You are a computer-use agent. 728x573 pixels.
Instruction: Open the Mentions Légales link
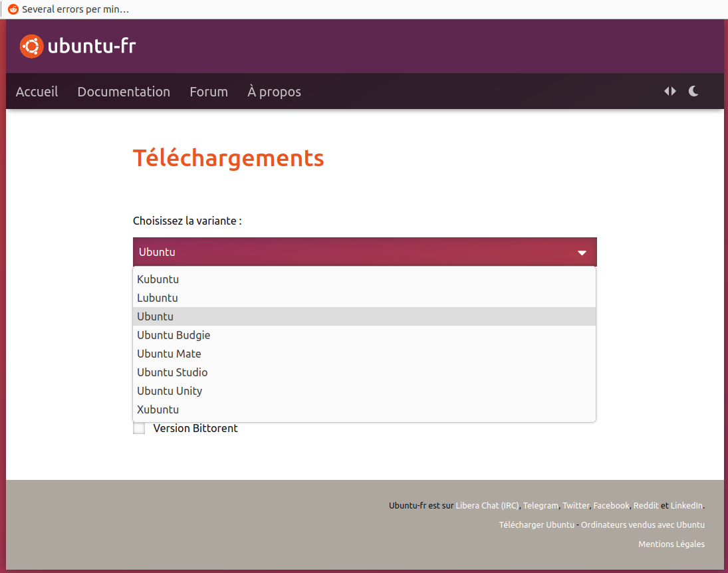tap(671, 544)
